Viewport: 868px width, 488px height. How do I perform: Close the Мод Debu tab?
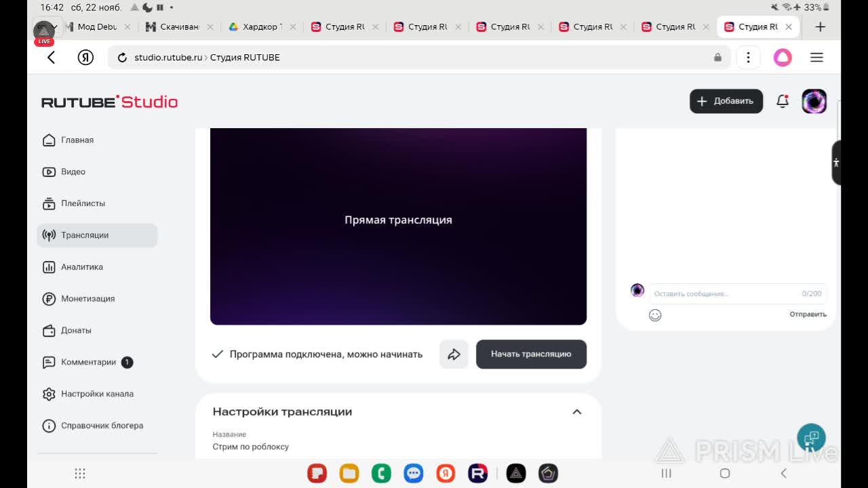tap(127, 27)
